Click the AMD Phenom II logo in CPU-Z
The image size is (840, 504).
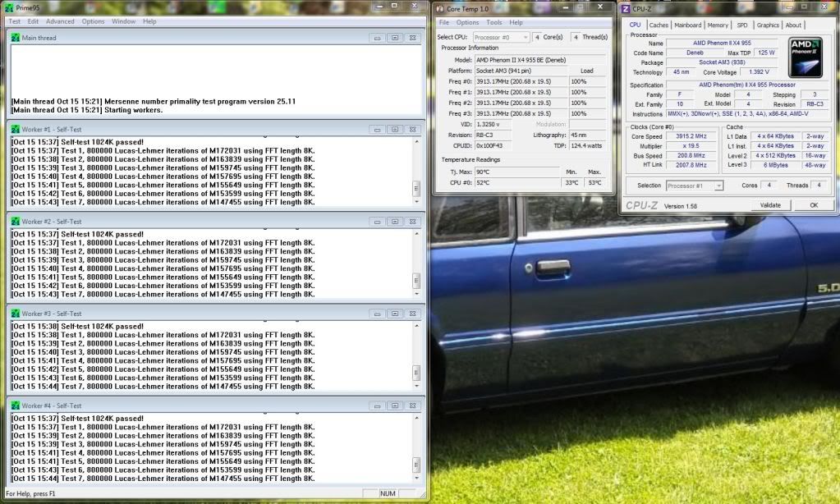(x=806, y=57)
